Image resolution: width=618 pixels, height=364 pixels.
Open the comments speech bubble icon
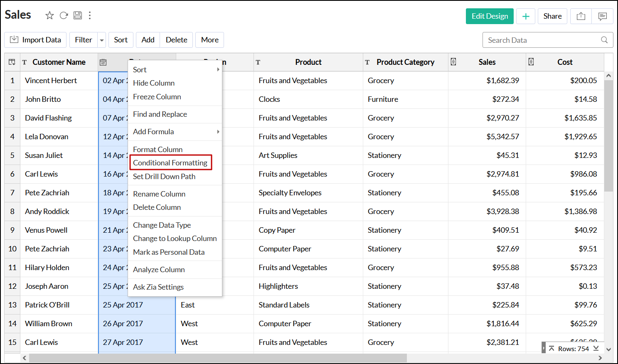click(x=602, y=16)
